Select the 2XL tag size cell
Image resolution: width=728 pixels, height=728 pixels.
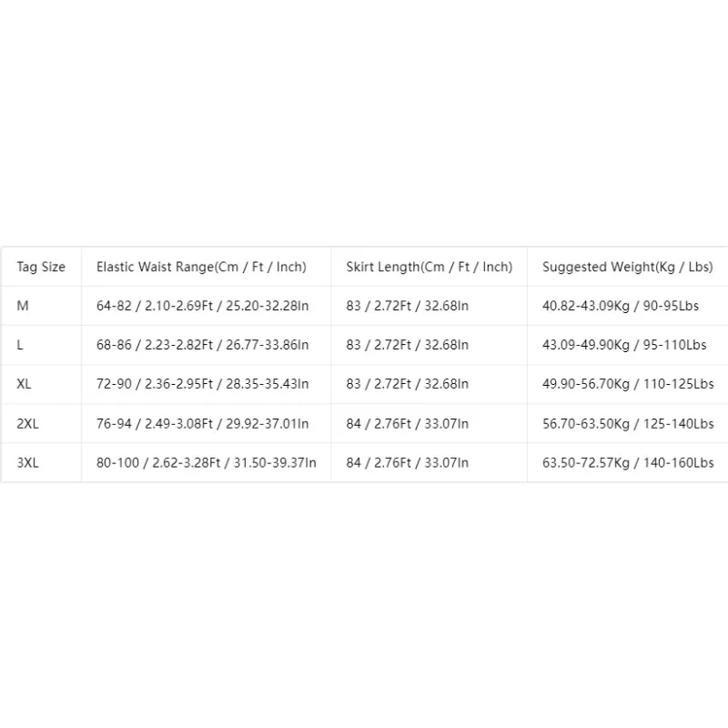pyautogui.click(x=41, y=423)
